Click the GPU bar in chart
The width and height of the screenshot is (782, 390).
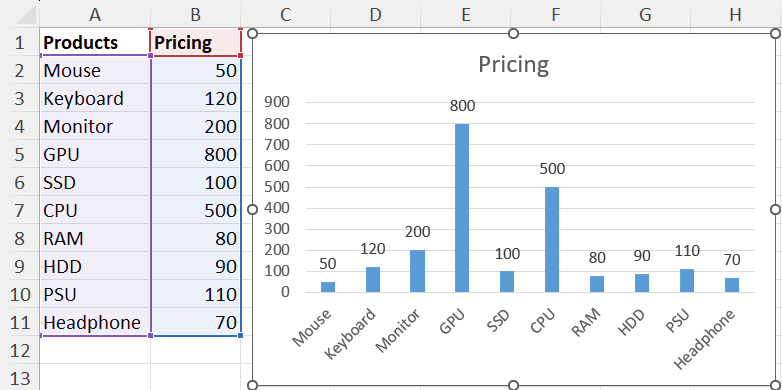pos(462,207)
